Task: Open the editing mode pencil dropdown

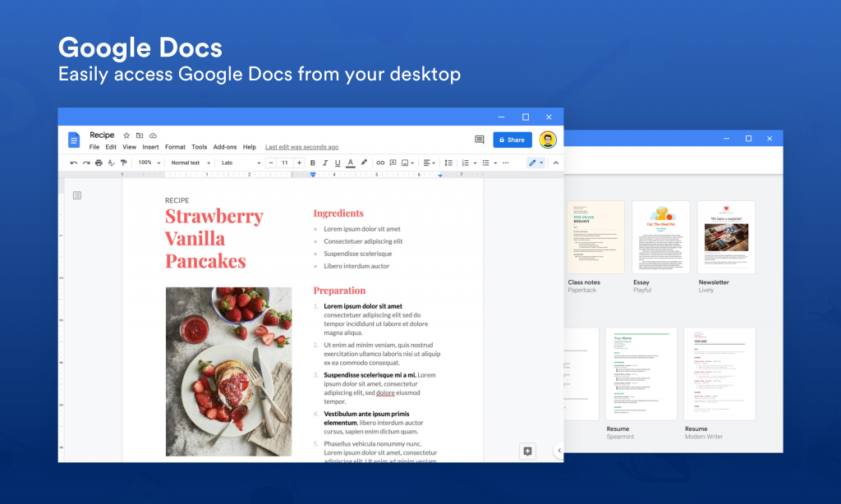Action: pyautogui.click(x=535, y=163)
